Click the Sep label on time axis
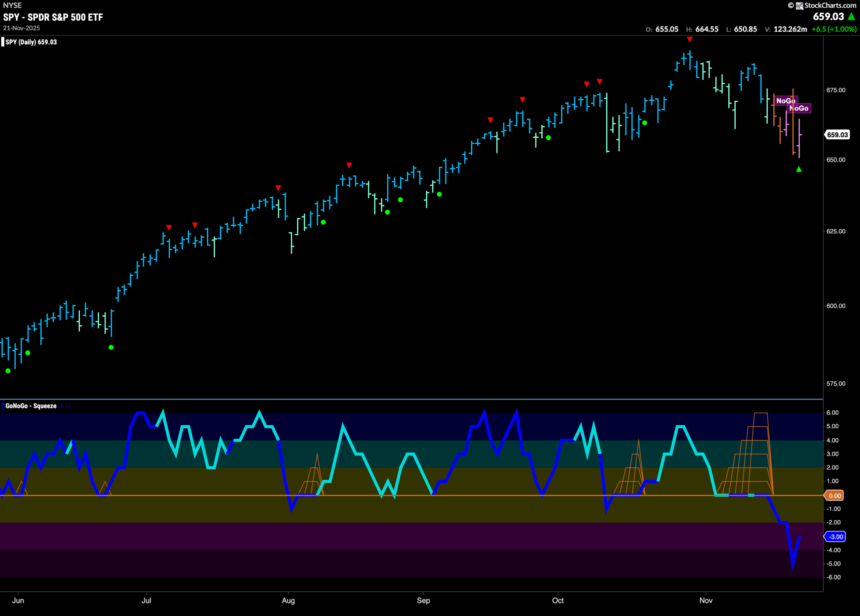 (x=423, y=601)
